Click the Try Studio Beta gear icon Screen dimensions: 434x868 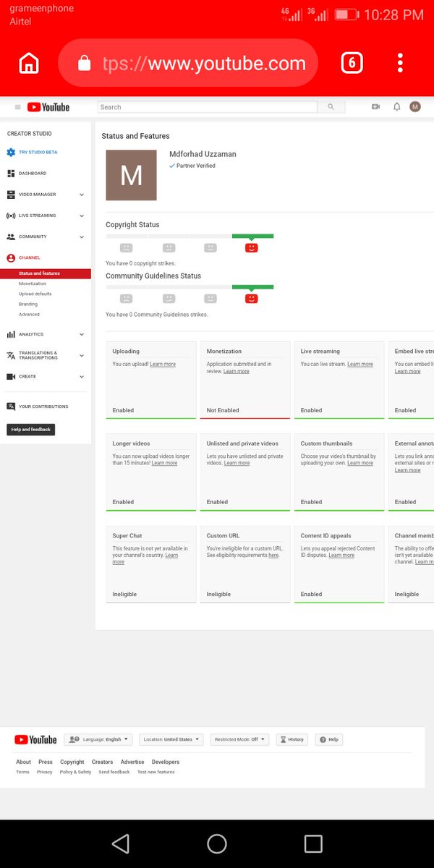11,153
